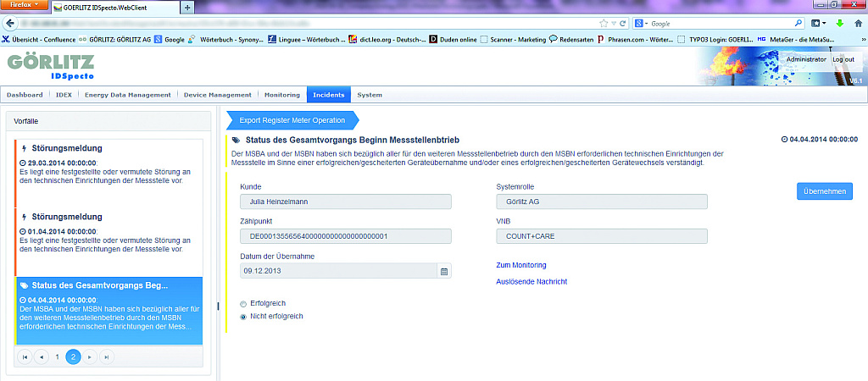This screenshot has width=868, height=381.
Task: Collapse the side panel with the splitter handle
Action: (219, 306)
